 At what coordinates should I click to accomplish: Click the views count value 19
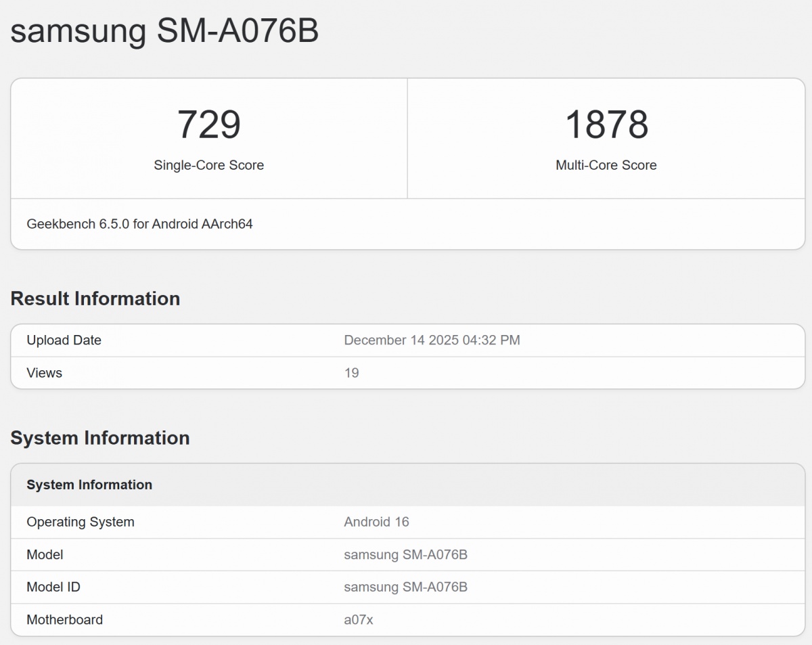[351, 373]
